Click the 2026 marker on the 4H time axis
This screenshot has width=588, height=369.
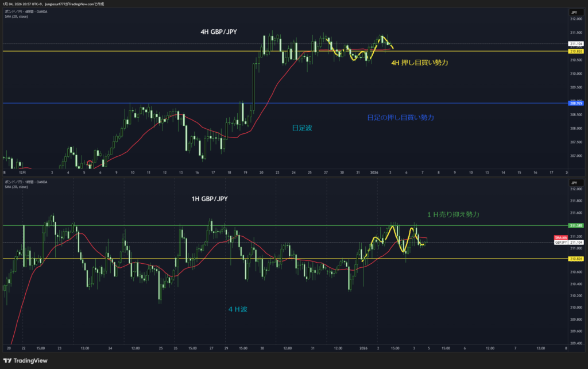click(374, 172)
